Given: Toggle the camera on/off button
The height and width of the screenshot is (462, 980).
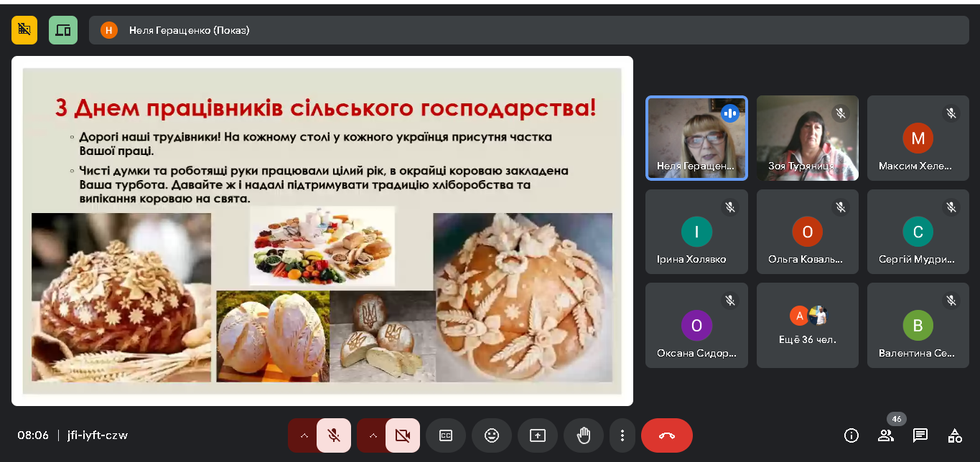Looking at the screenshot, I should click(x=403, y=435).
